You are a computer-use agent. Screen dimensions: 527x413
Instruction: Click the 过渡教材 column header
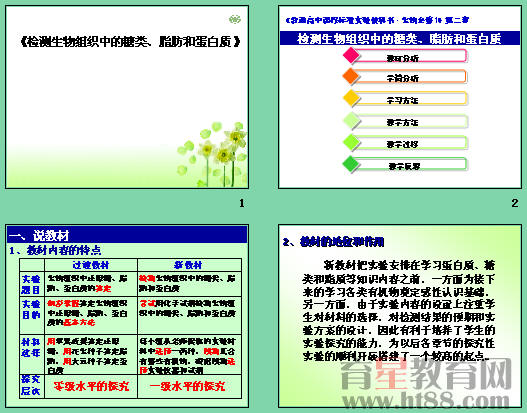(x=91, y=265)
